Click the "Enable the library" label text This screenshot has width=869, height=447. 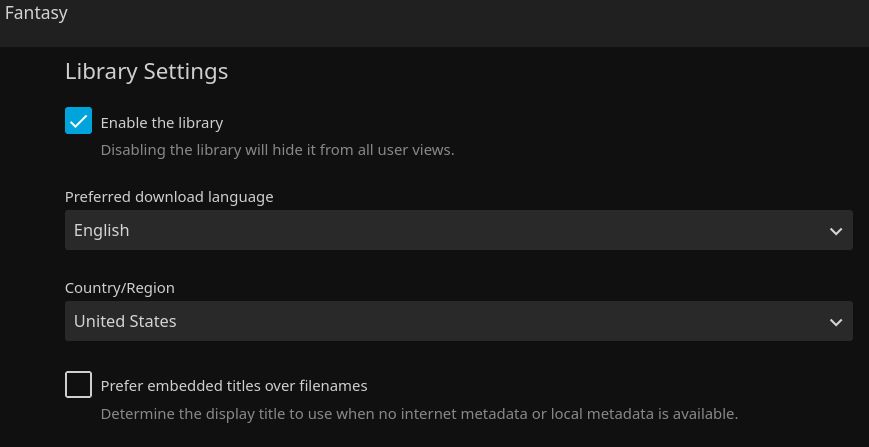[x=162, y=122]
